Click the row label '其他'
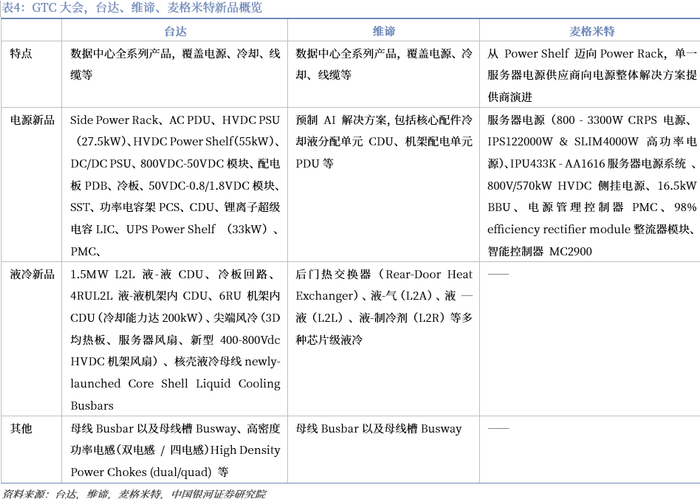This screenshot has width=700, height=499. click(x=21, y=428)
